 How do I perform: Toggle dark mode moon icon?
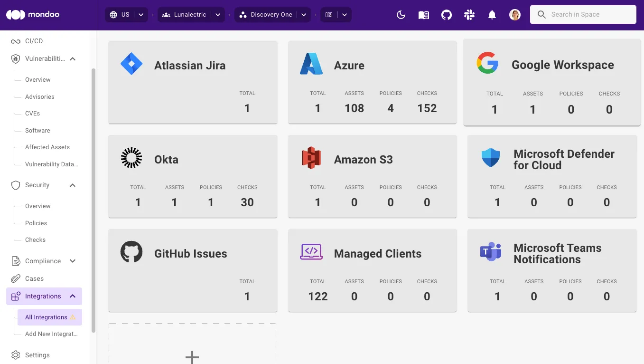(401, 15)
